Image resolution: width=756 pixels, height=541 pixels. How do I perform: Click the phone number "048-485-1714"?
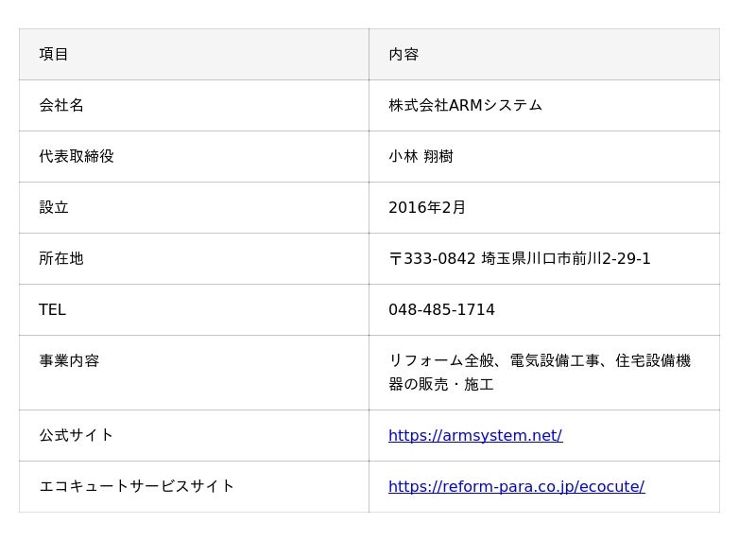click(441, 309)
